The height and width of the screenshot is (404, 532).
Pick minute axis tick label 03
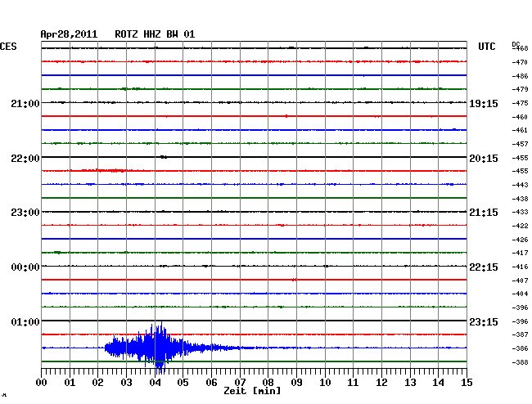(126, 383)
